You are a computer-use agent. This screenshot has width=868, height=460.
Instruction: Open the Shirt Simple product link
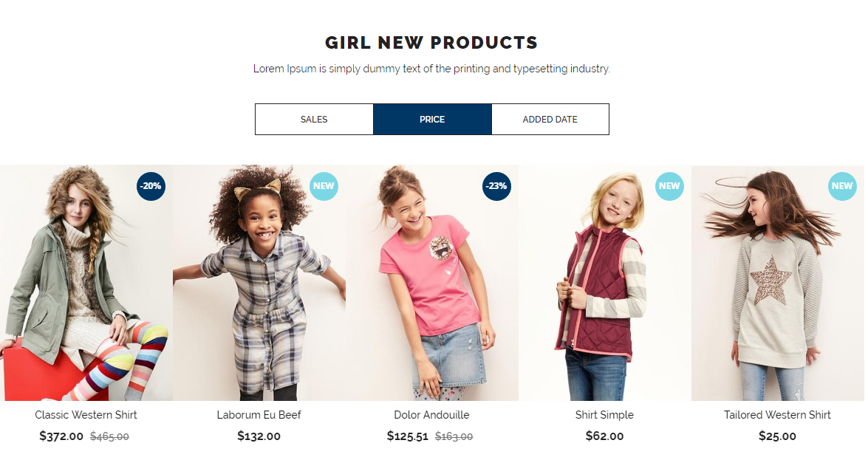pos(604,415)
